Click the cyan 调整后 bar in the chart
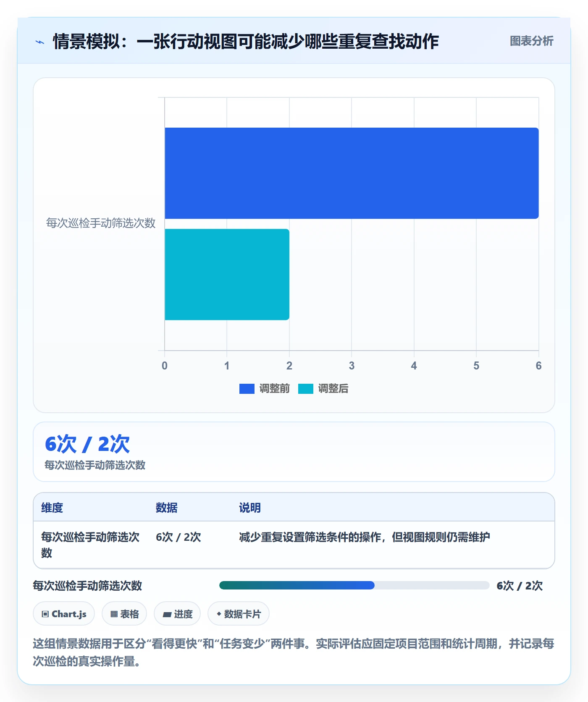Image resolution: width=588 pixels, height=702 pixels. click(227, 275)
